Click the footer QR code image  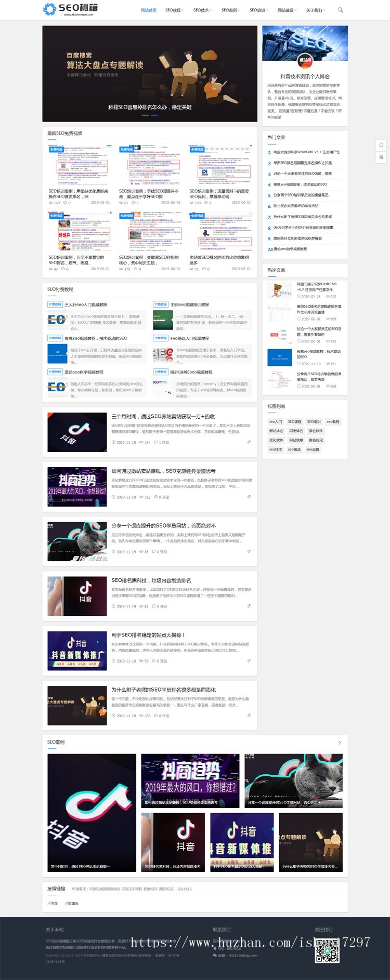coord(327,950)
